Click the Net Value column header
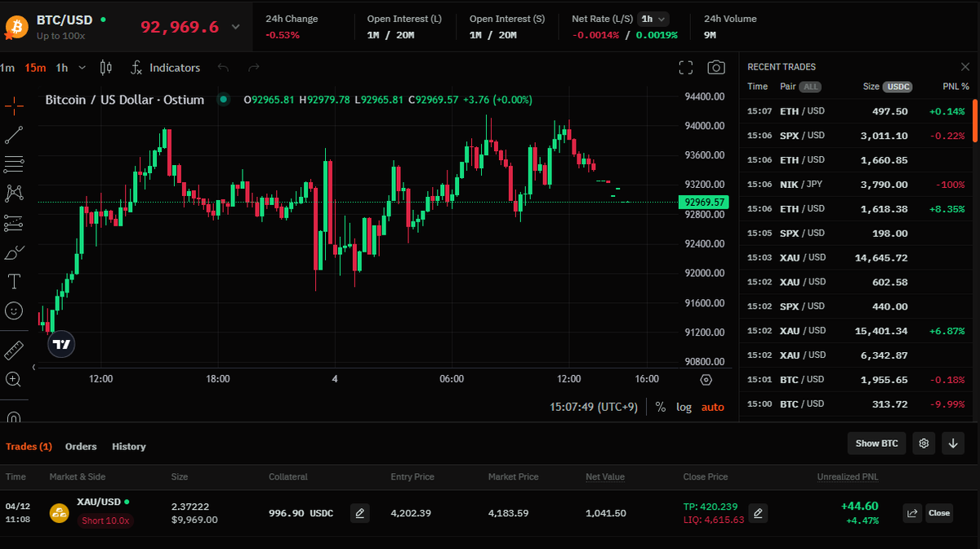Screen dimensions: 980x549 click(605, 476)
